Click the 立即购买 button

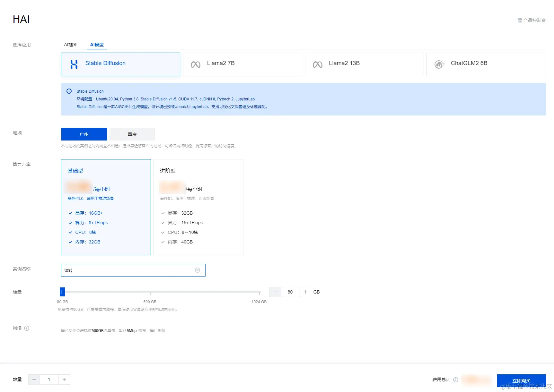[x=522, y=381]
